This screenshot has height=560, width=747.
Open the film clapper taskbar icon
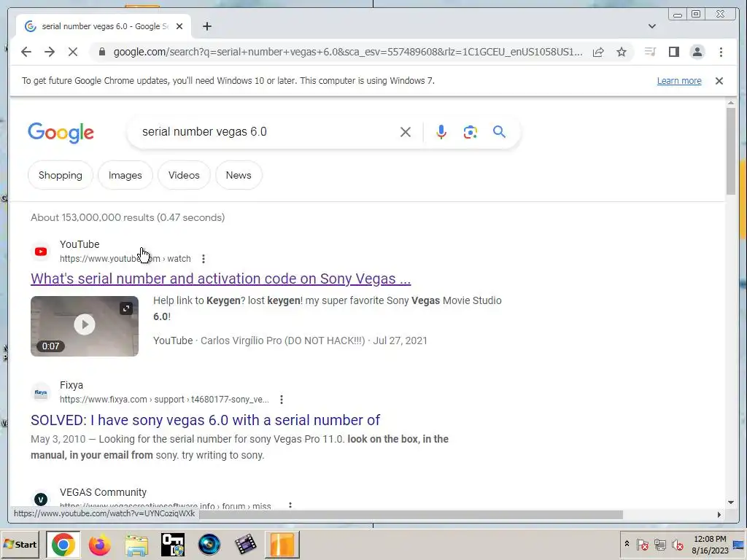pyautogui.click(x=245, y=545)
